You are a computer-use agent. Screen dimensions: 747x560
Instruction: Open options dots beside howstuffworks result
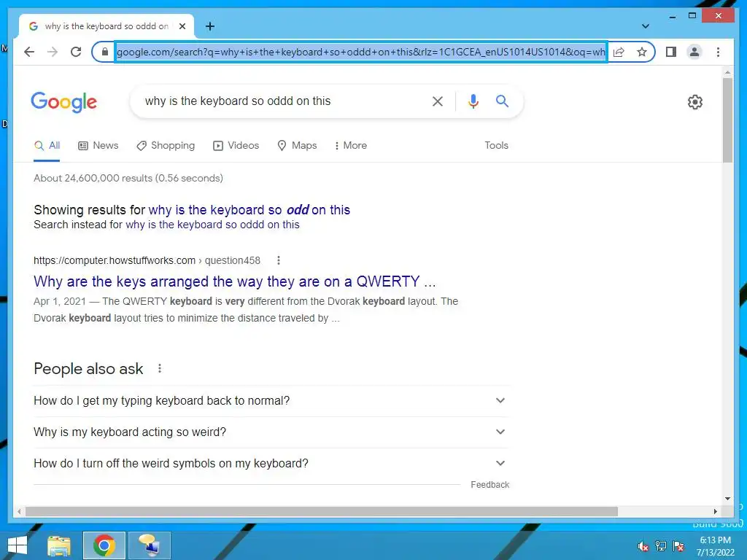click(x=279, y=260)
